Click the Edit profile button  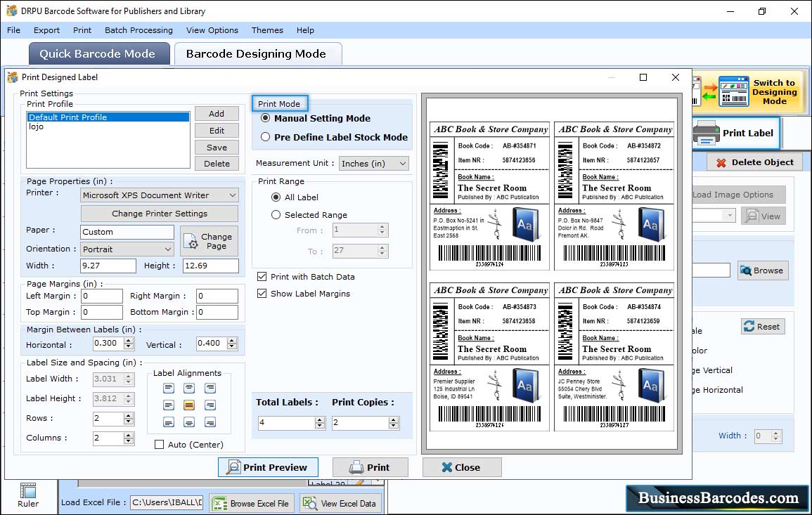pos(217,131)
